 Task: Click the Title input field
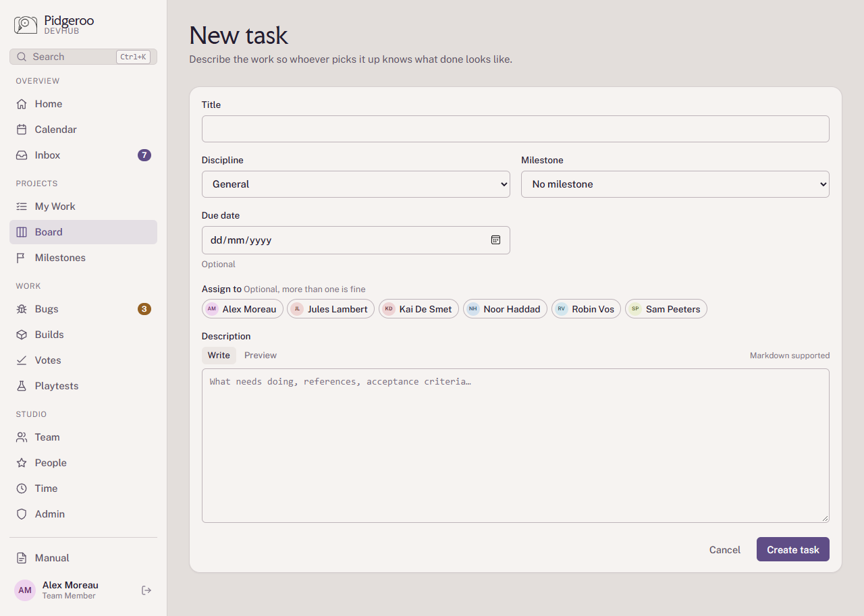click(x=516, y=129)
